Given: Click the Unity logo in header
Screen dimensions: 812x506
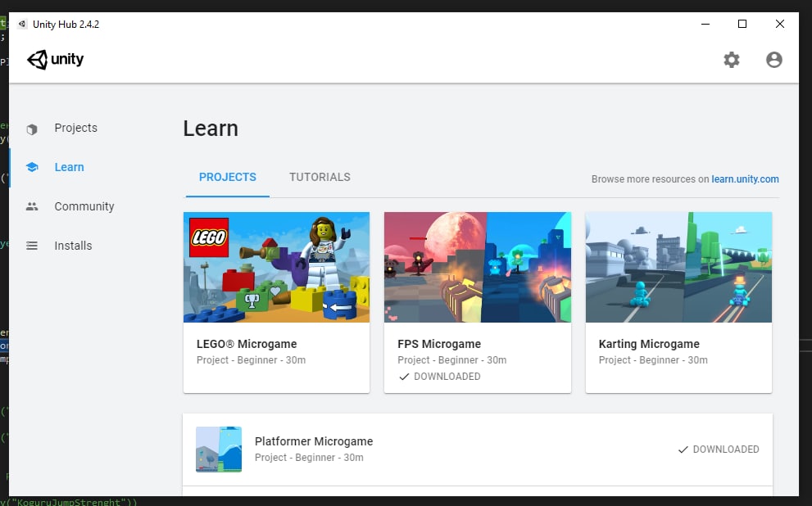Looking at the screenshot, I should pyautogui.click(x=56, y=60).
